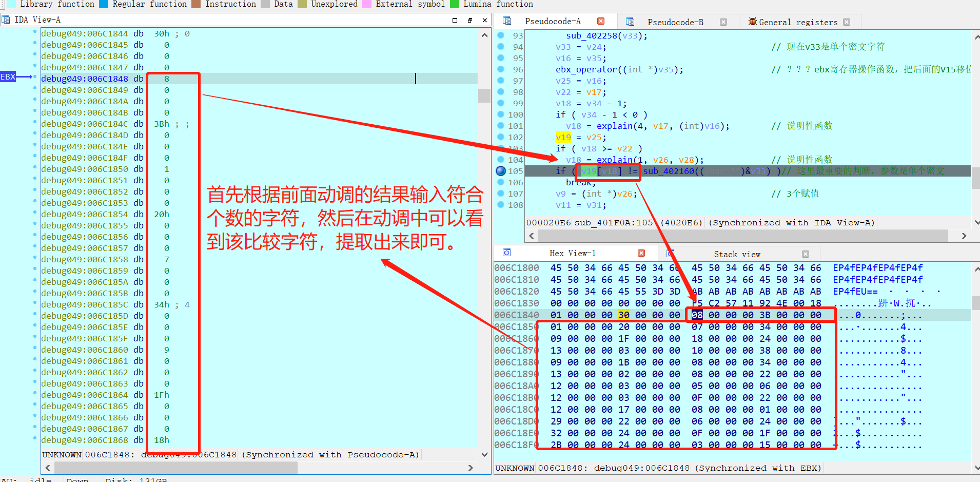
Task: Toggle breakpoint dot at line 102
Action: click(501, 137)
